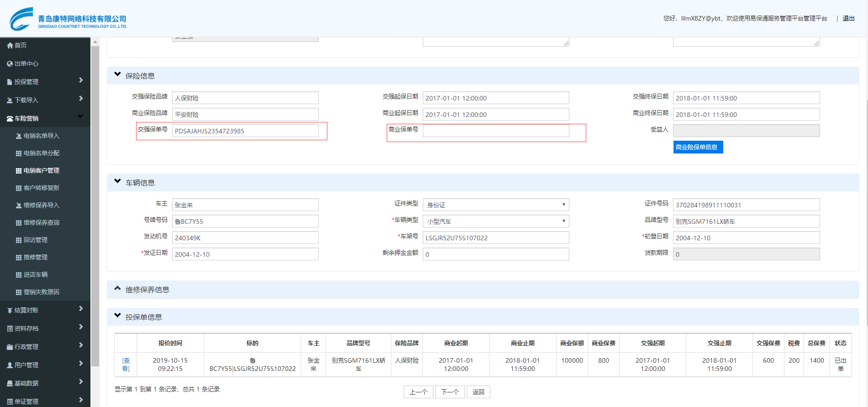Click the 交强保单号 input field
The width and height of the screenshot is (868, 407).
(245, 131)
